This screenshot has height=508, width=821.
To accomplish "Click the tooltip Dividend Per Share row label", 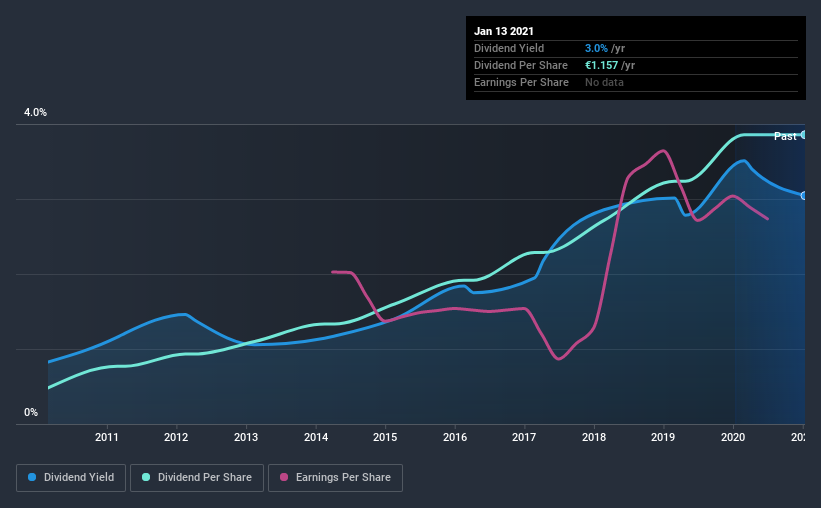I will pyautogui.click(x=521, y=65).
